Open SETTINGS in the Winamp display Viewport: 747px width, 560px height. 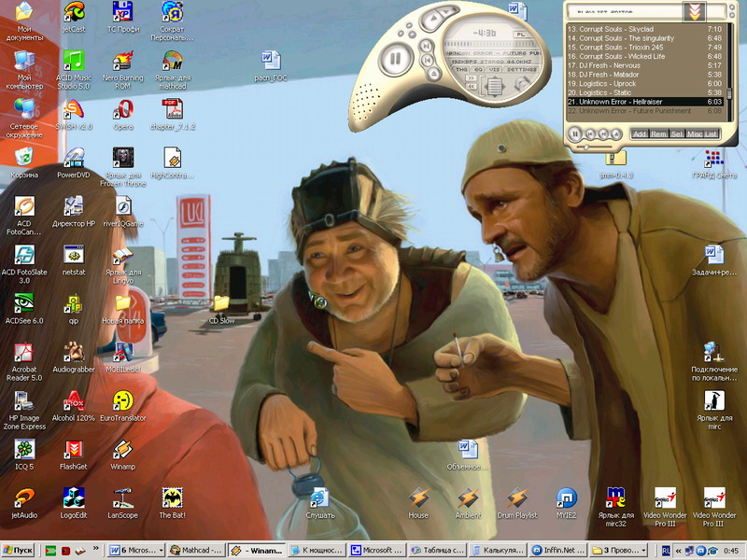point(521,69)
